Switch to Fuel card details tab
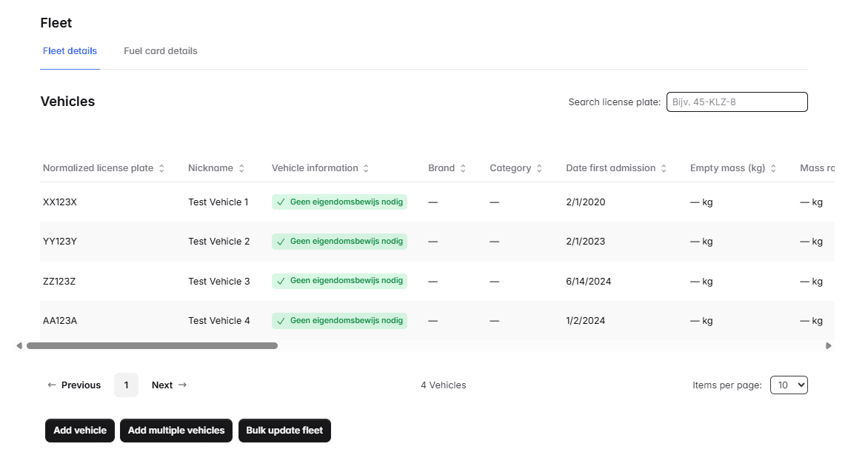Viewport: 868px width, 458px height. tap(161, 51)
